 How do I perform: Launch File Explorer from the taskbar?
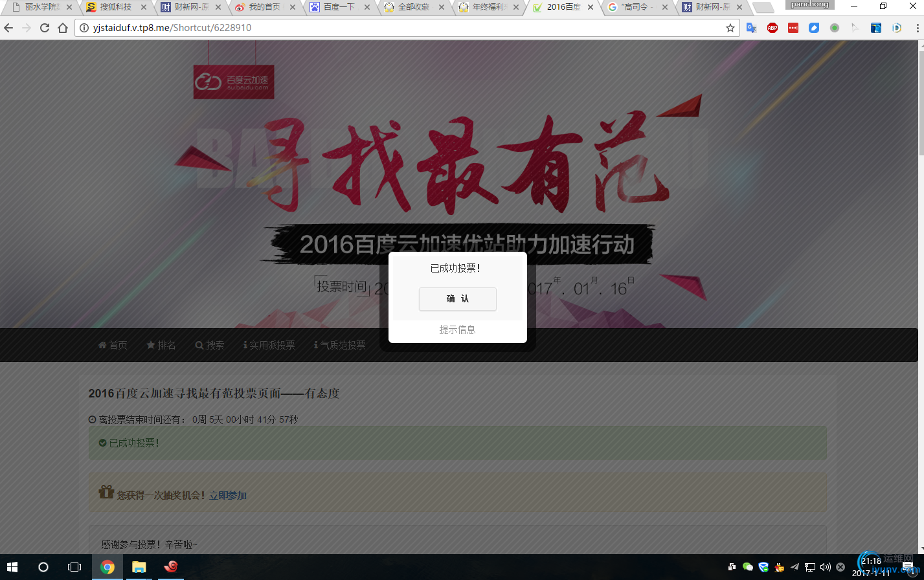tap(139, 566)
